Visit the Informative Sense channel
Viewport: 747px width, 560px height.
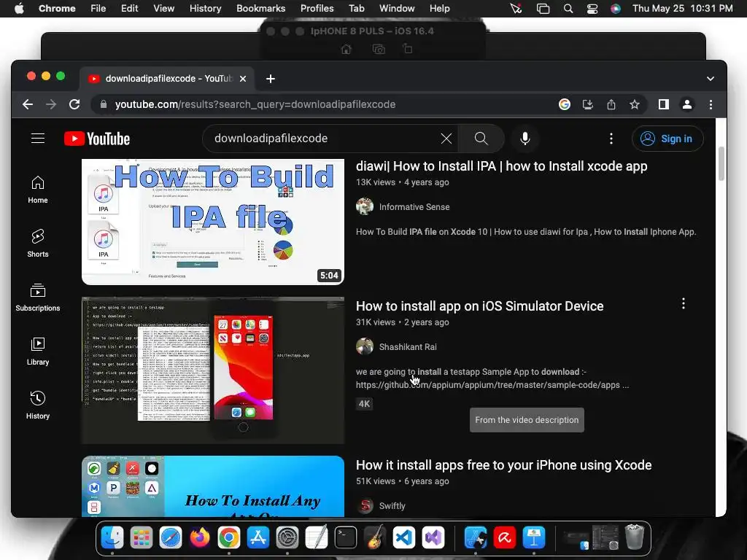coord(414,206)
